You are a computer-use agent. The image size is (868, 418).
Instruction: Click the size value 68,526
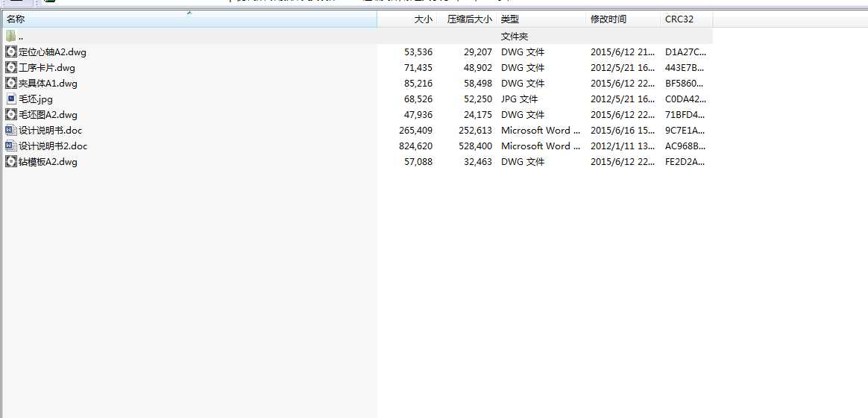pos(418,99)
